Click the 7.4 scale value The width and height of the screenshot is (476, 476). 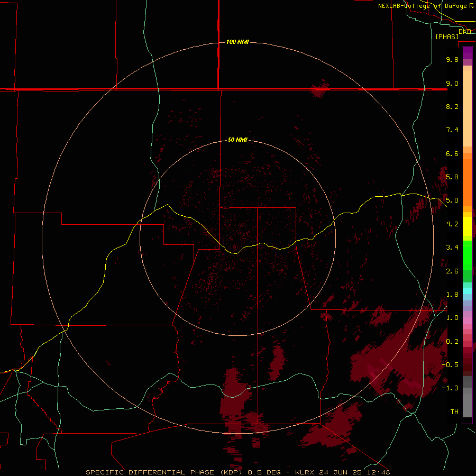coord(452,130)
